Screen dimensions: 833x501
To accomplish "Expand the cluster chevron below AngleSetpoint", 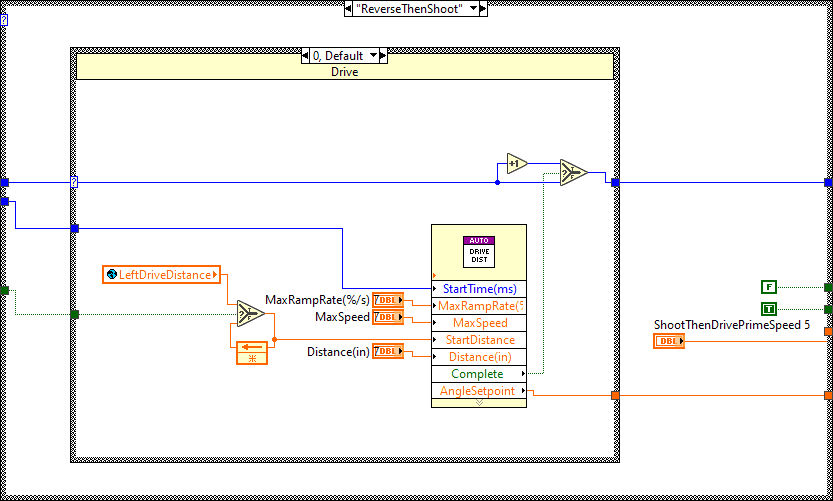I will tap(478, 403).
